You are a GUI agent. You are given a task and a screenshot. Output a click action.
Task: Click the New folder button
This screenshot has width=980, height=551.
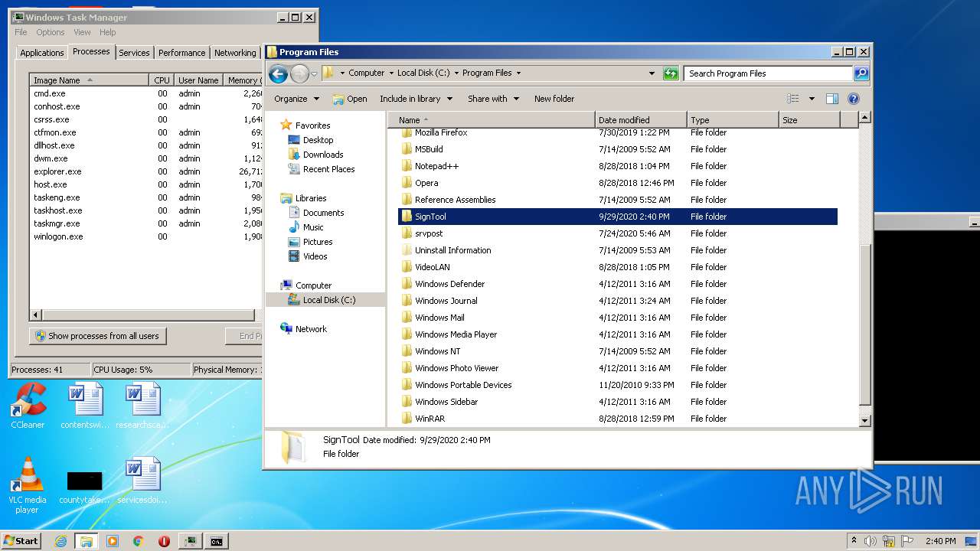[x=554, y=99]
